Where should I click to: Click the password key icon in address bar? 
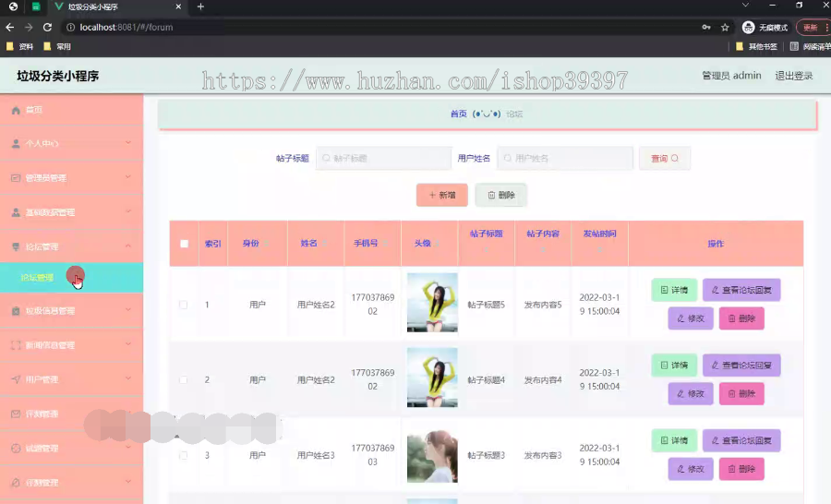point(706,27)
